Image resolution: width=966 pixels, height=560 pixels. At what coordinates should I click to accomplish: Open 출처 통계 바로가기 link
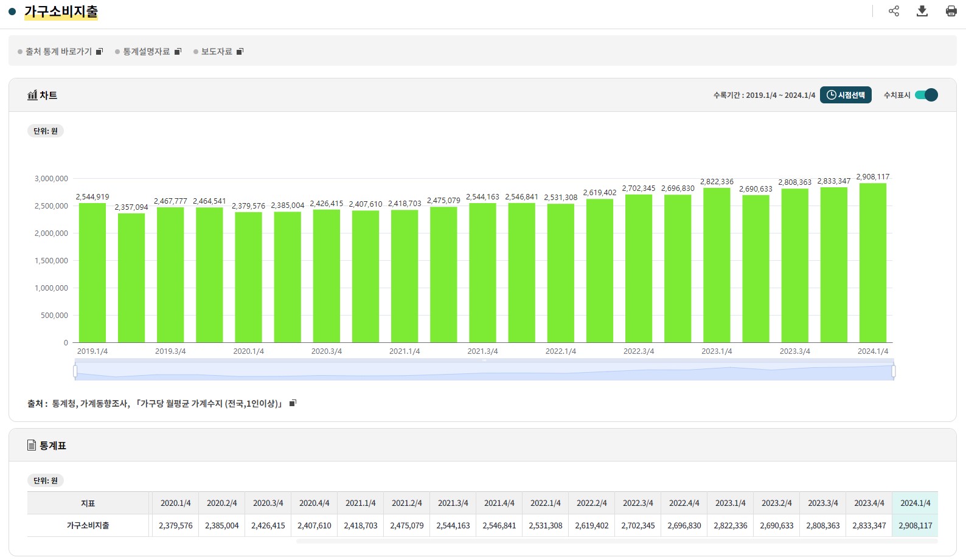pos(58,52)
